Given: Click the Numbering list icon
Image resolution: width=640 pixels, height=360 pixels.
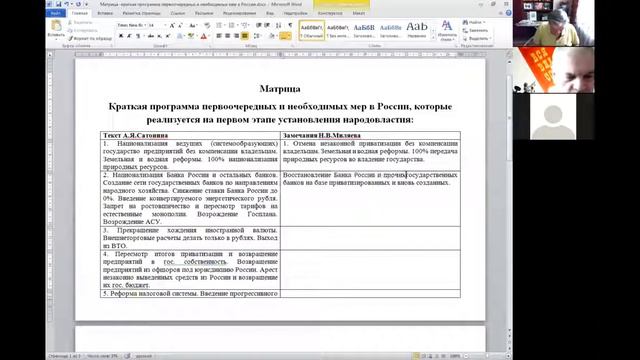Looking at the screenshot, I should [232, 25].
